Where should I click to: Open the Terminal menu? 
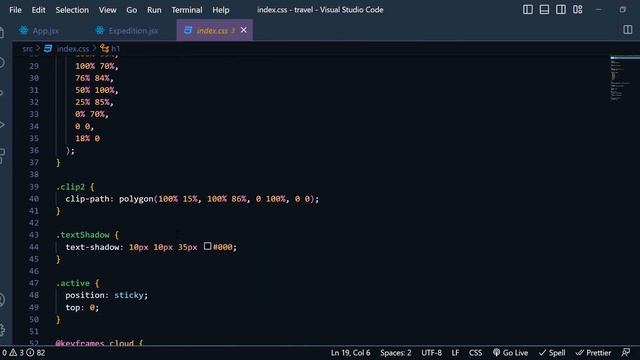coord(187,10)
